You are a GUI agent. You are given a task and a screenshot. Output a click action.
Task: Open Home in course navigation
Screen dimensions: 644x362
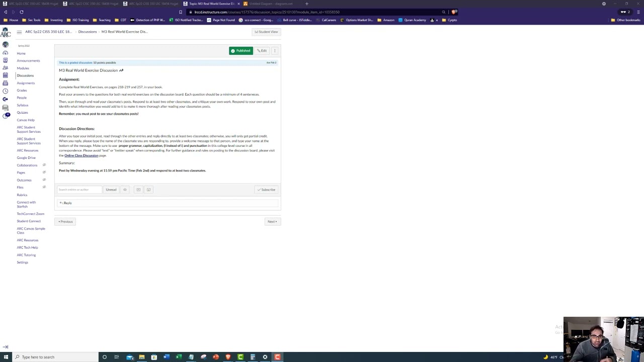click(21, 53)
